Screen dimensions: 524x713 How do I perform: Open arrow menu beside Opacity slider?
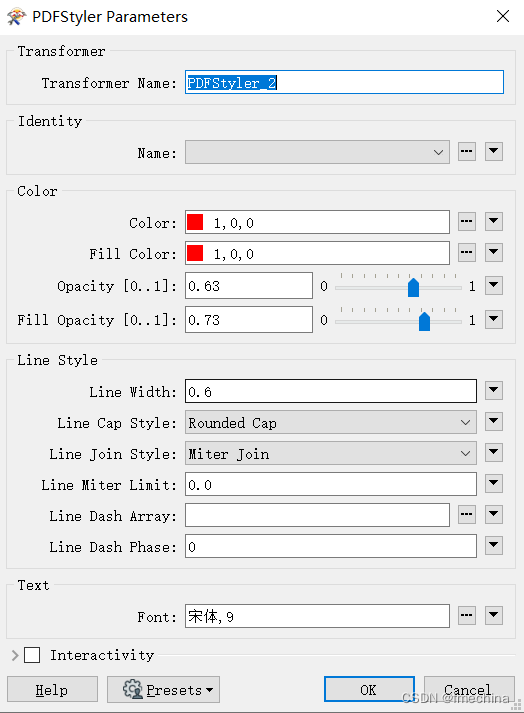pos(494,286)
